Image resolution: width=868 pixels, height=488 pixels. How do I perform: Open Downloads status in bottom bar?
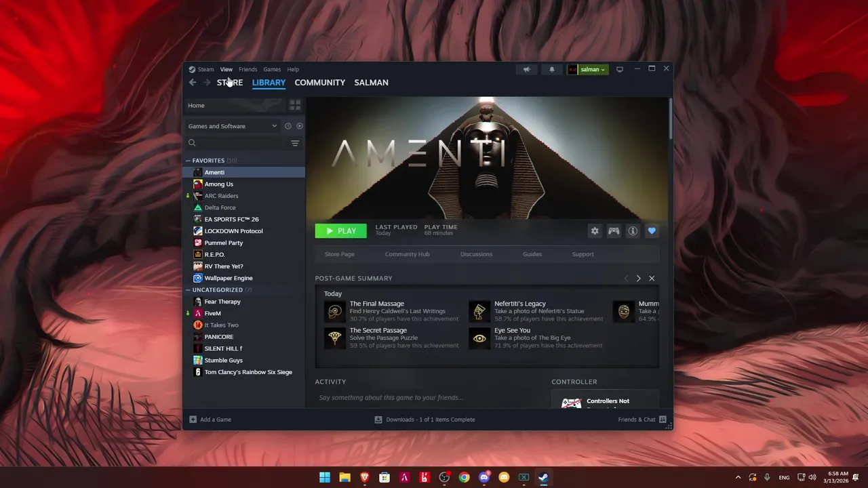425,420
